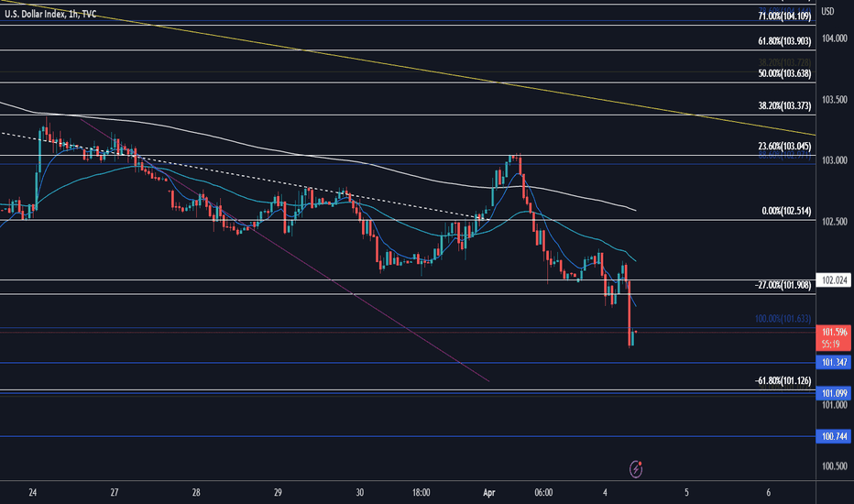
Task: Click the 18:00 time label on axis
Action: point(421,493)
